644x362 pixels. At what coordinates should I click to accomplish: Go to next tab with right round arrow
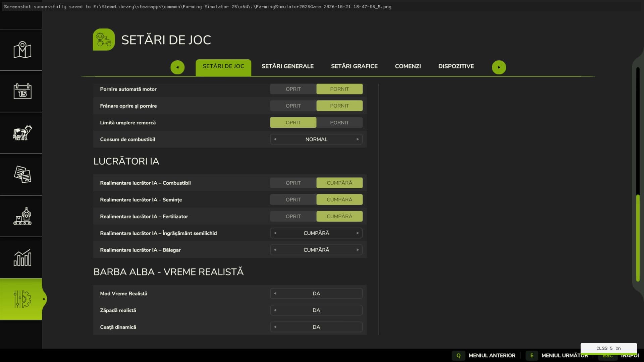pyautogui.click(x=499, y=67)
